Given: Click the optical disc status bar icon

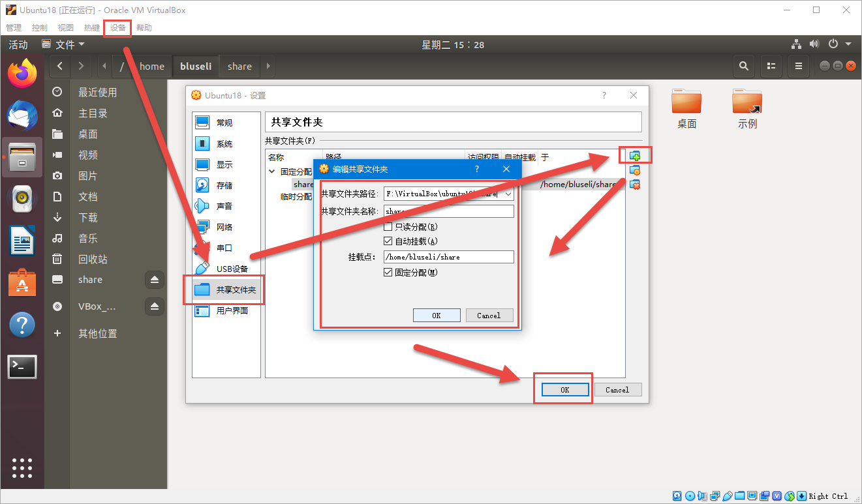Looking at the screenshot, I should pos(690,496).
